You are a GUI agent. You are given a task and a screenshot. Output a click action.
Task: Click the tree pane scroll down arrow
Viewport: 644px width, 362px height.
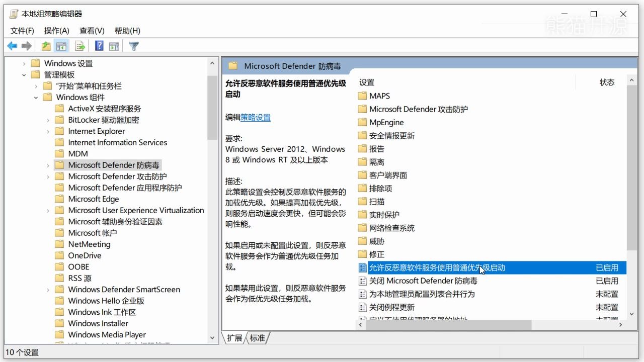tap(212, 338)
